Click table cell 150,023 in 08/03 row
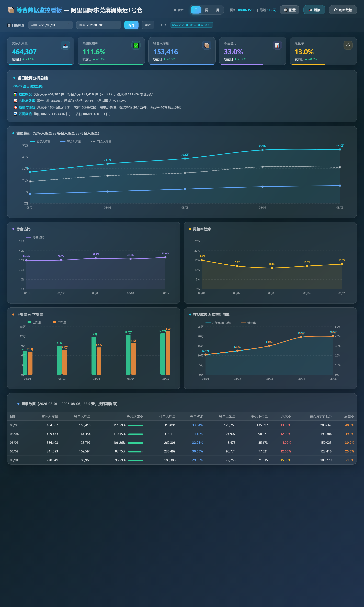This screenshot has width=364, height=607. coord(326,443)
